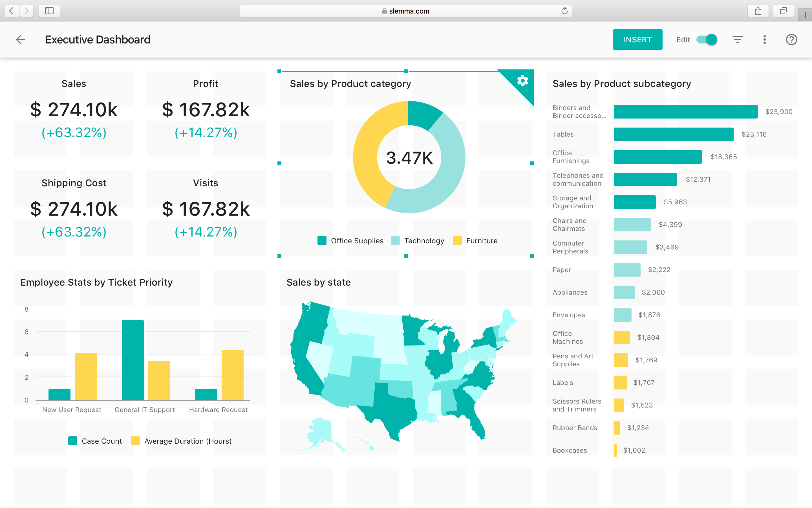Click the Sales by Product subcategory title
812x508 pixels.
pyautogui.click(x=622, y=84)
